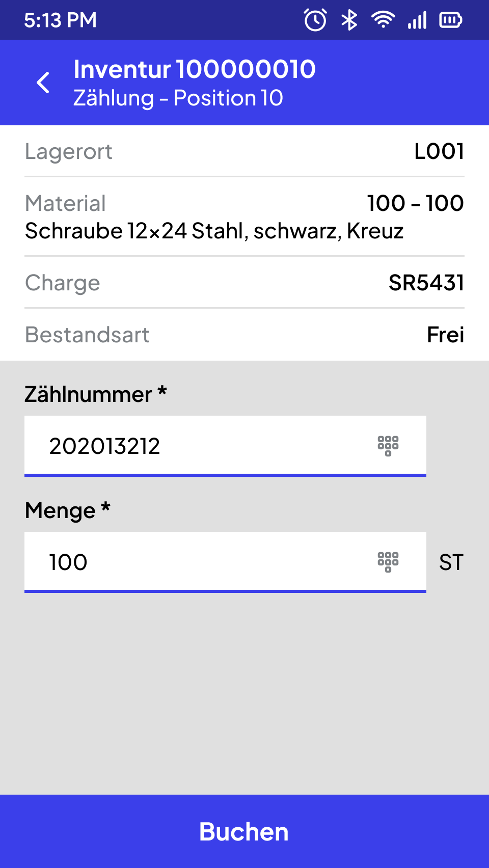489x868 pixels.
Task: Tap the Schraube 12×24 Stahl description
Action: click(214, 231)
